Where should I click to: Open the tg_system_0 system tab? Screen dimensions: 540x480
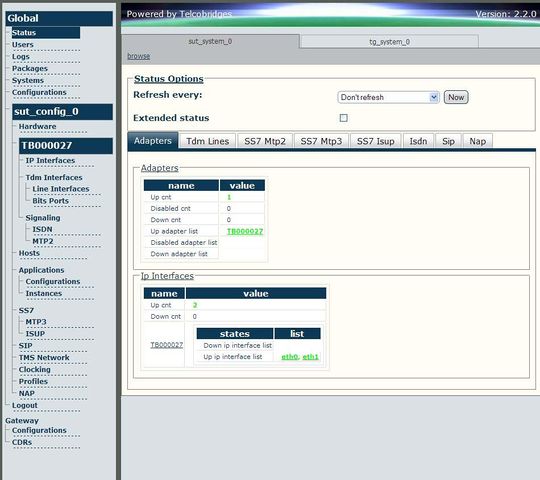(389, 42)
